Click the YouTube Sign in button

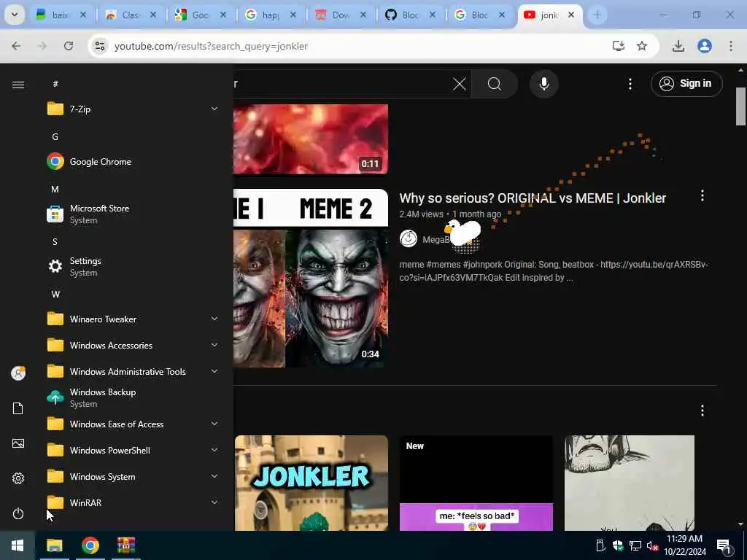(x=686, y=84)
